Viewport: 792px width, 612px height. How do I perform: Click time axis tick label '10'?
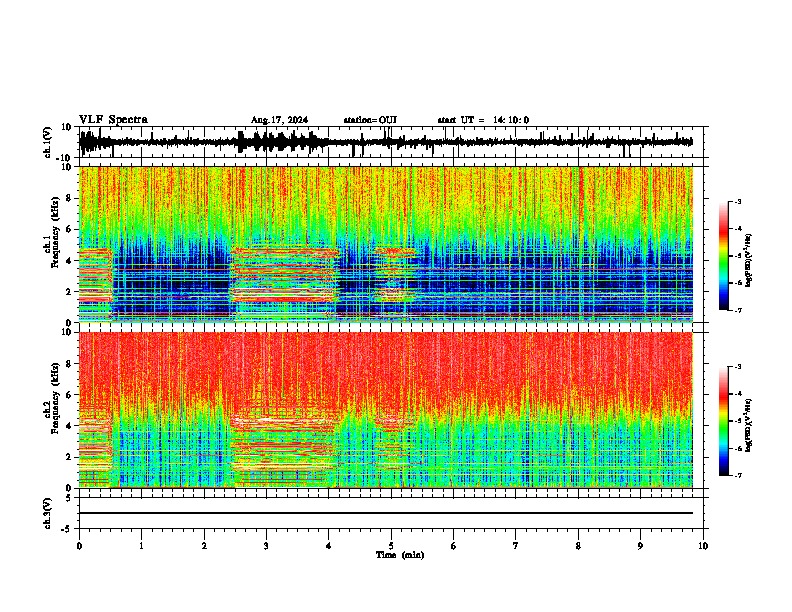point(703,546)
